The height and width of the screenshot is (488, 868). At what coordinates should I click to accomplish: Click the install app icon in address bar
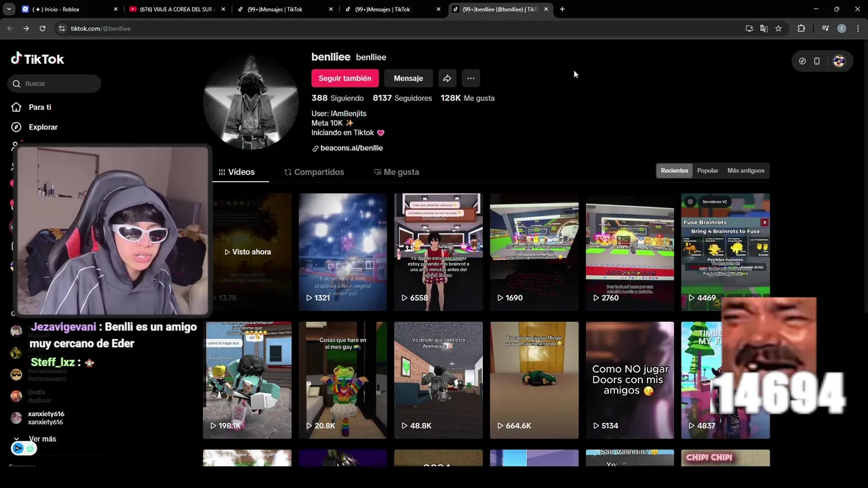point(749,28)
